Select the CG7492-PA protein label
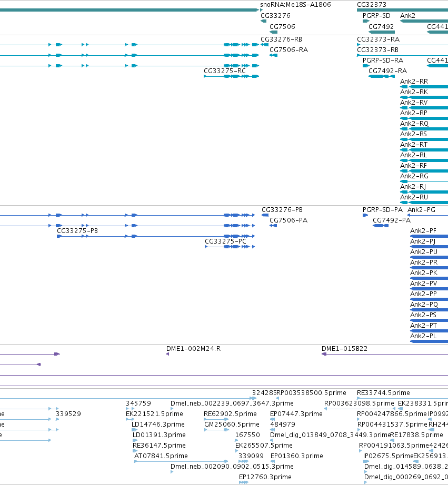This screenshot has width=448, height=485. (391, 220)
